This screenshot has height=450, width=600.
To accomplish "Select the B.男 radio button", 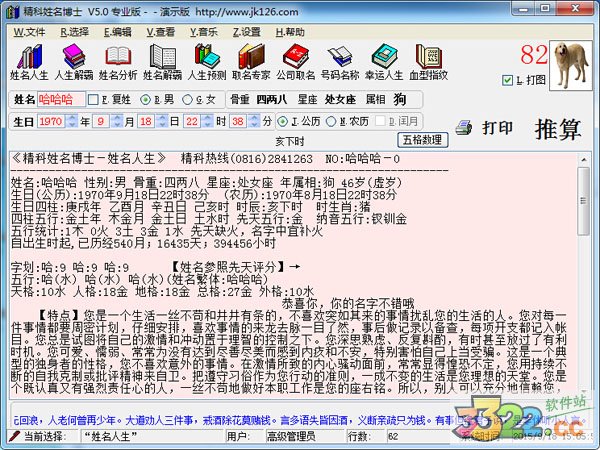I will point(145,100).
